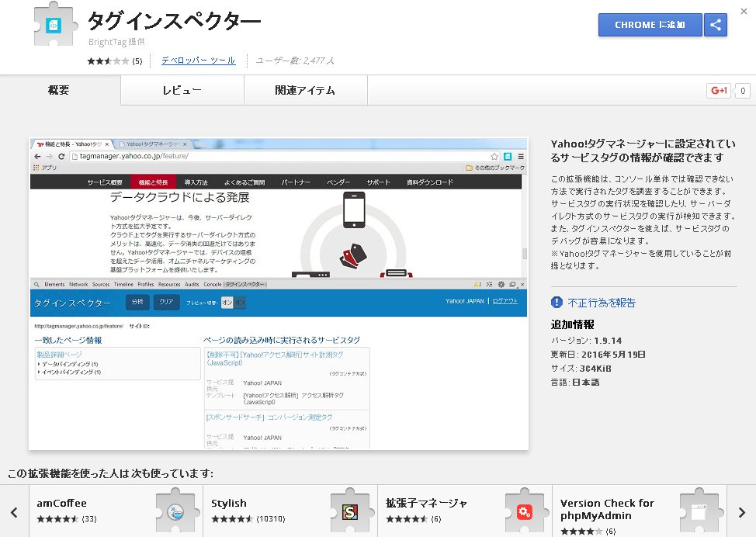Open the Stylish extension card

(x=290, y=511)
